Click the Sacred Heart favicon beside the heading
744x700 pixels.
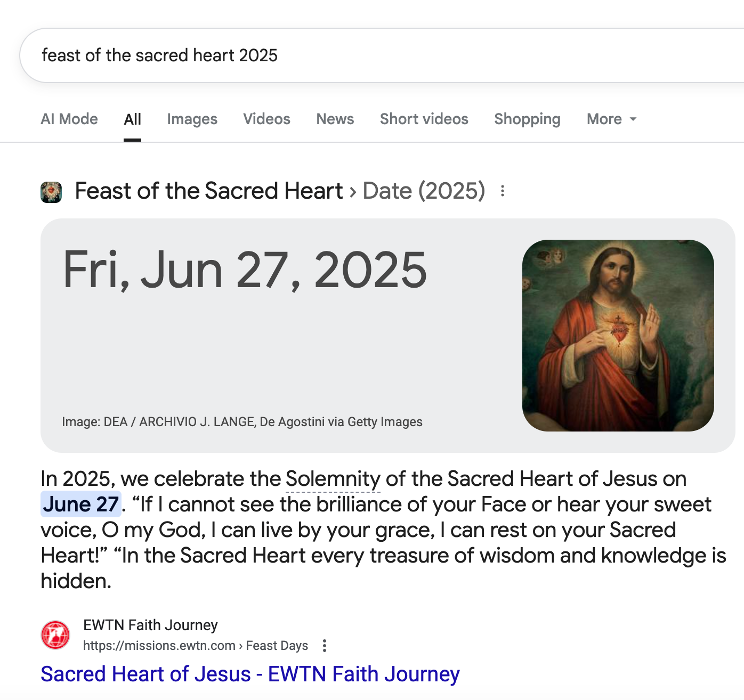(51, 192)
